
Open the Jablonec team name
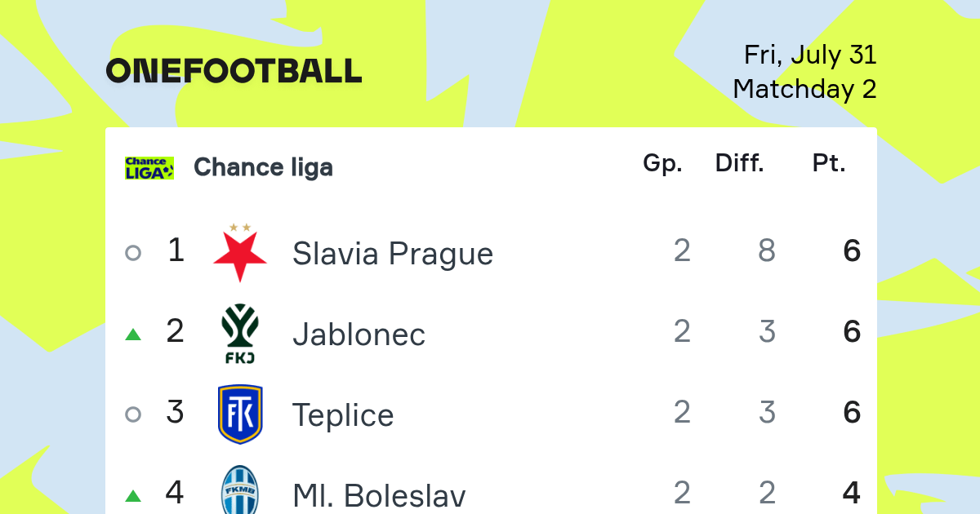coord(359,335)
